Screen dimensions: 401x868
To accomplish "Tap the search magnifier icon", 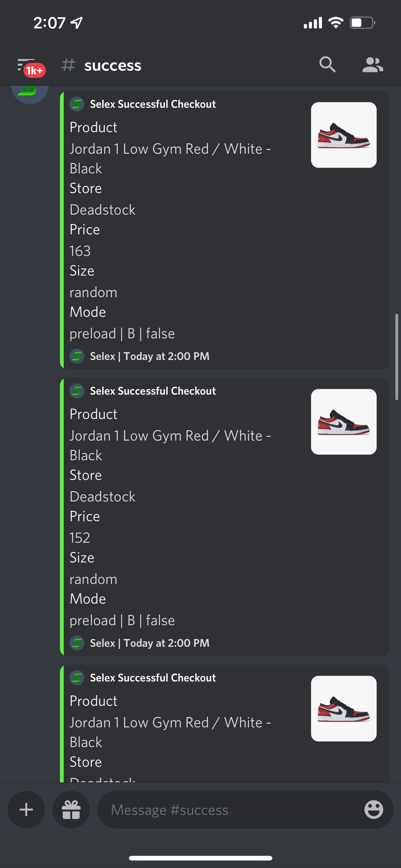I will click(x=327, y=64).
